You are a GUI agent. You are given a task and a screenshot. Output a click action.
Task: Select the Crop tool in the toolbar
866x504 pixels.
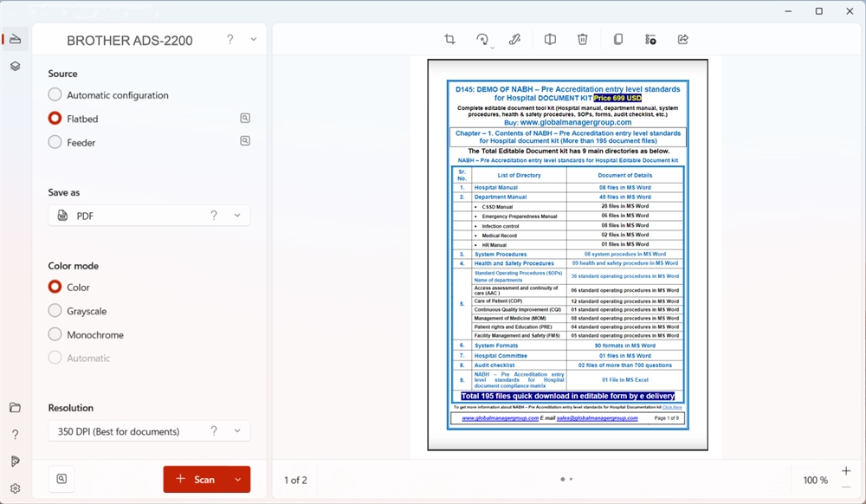pyautogui.click(x=449, y=39)
